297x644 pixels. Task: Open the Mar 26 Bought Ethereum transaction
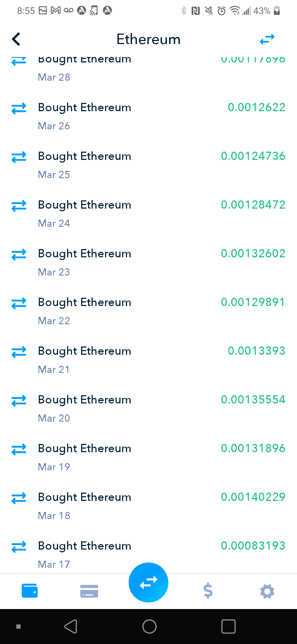[x=148, y=116]
